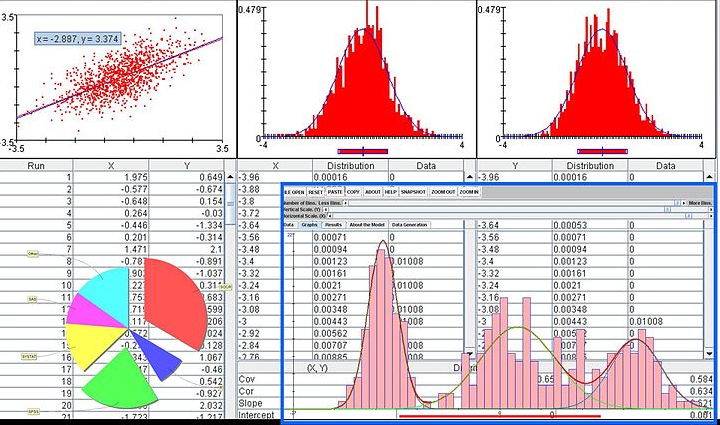
Task: Take a SNAPSHOT of the chart
Action: 413,192
